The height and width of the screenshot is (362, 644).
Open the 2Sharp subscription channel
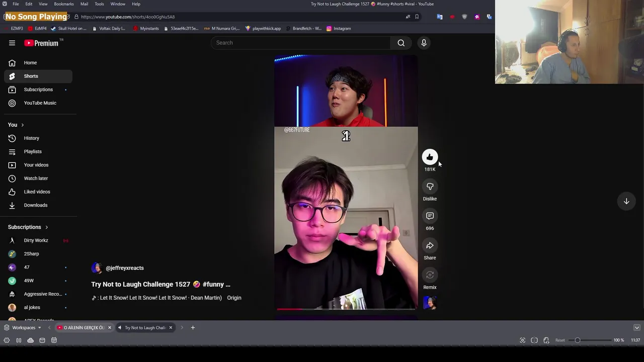coord(38,254)
